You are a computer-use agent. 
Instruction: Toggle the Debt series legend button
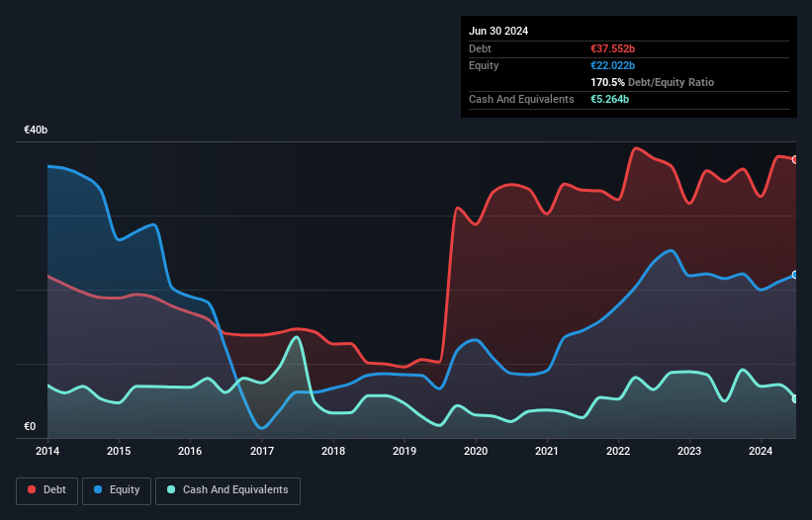pyautogui.click(x=47, y=490)
